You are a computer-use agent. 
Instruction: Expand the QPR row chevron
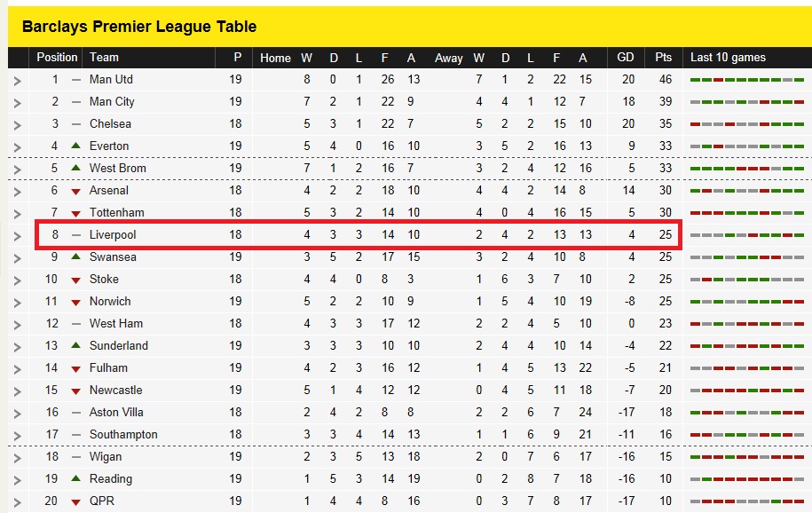18,502
